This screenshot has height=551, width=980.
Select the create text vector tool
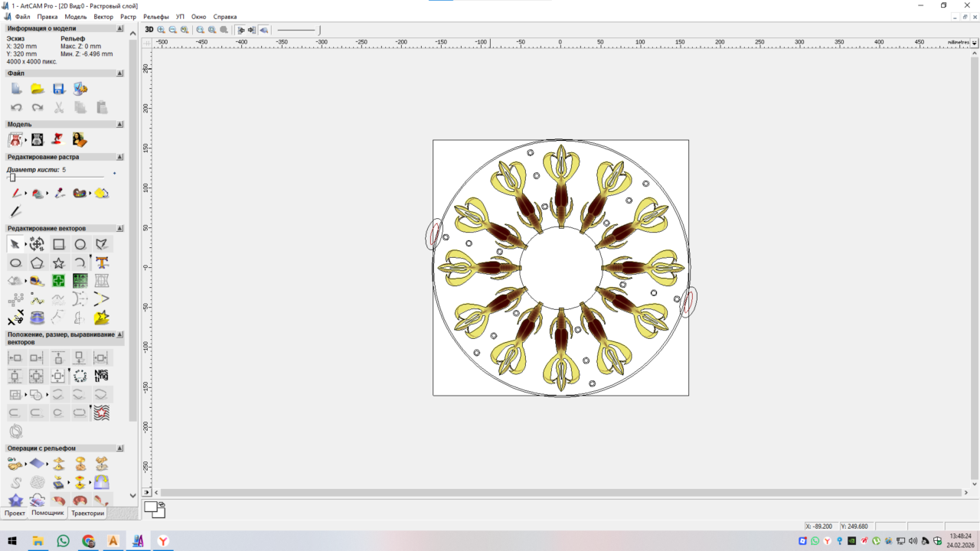[101, 263]
